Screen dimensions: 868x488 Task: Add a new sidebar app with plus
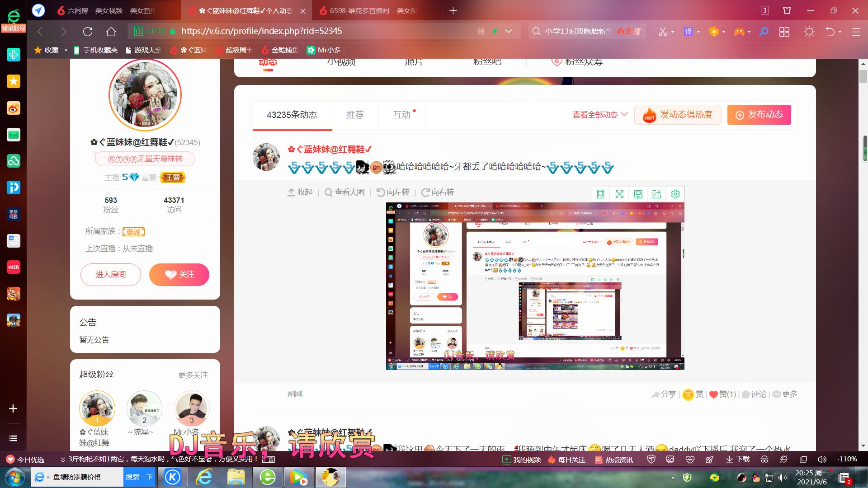click(x=13, y=408)
